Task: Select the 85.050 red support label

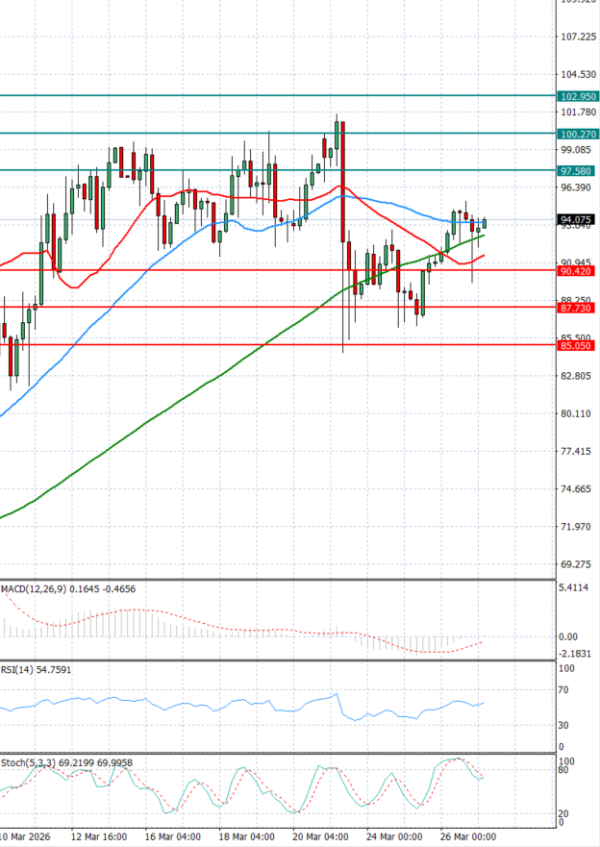Action: (578, 345)
